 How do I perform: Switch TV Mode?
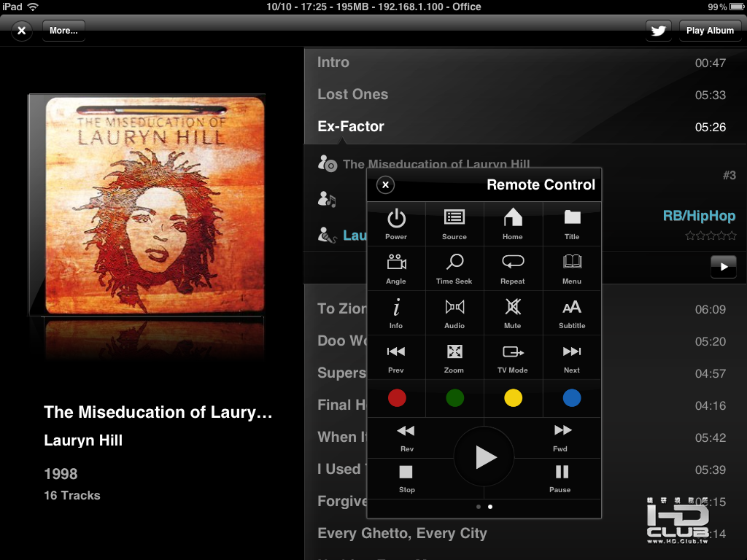pos(513,357)
